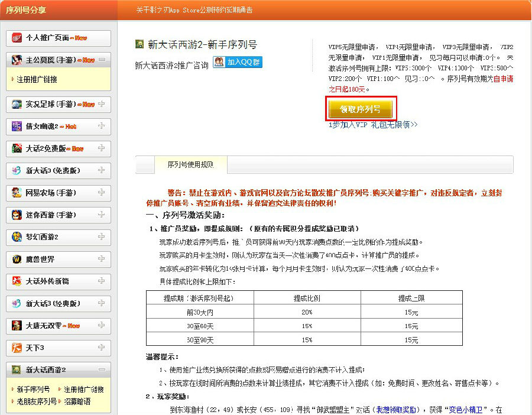The height and width of the screenshot is (415, 532).
Task: Open 注册推广链接 under 新大话西游2
Action: 84,389
